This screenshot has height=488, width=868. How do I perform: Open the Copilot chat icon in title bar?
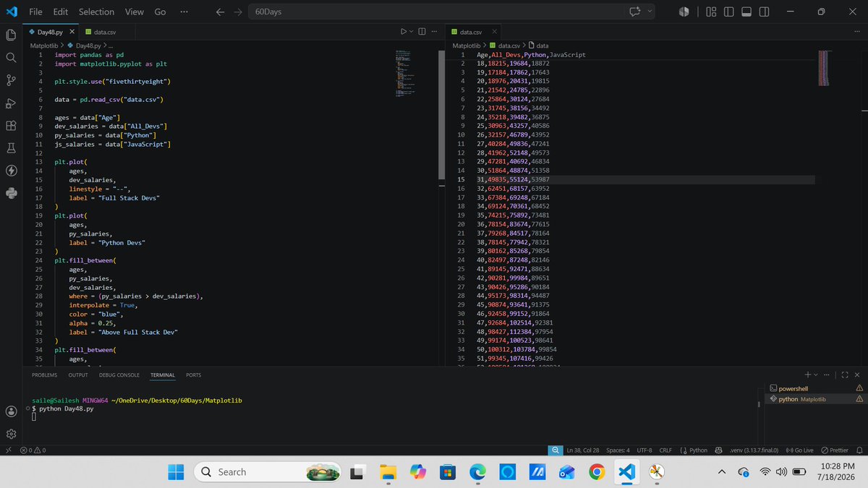tap(636, 12)
